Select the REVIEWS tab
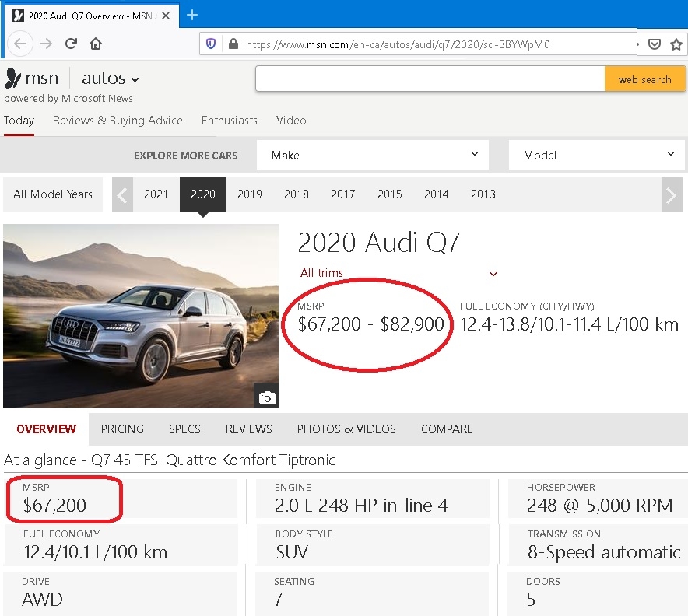The width and height of the screenshot is (688, 616). click(249, 429)
